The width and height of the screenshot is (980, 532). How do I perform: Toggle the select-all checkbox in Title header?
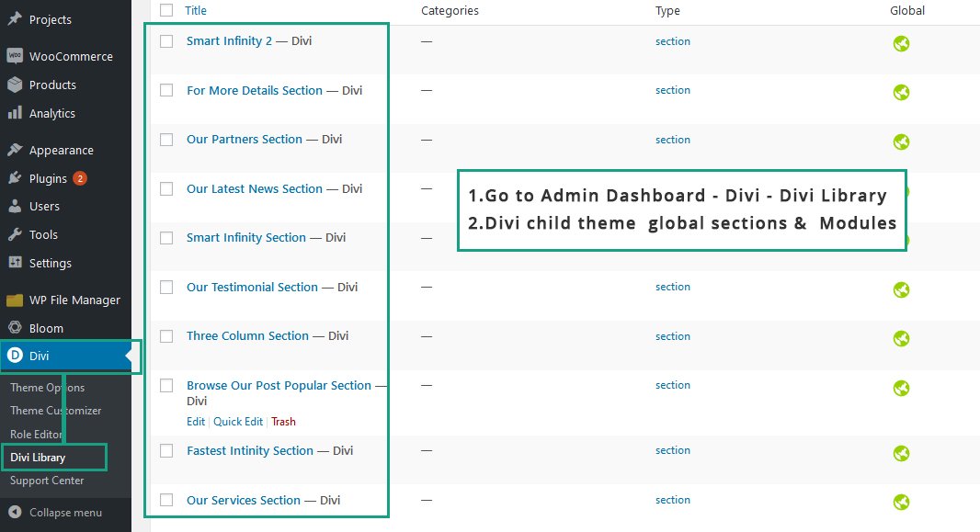(x=166, y=10)
